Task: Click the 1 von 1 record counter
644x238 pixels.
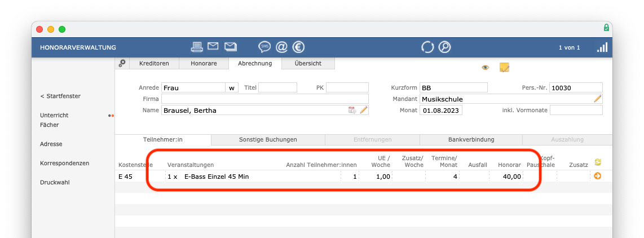Action: click(569, 48)
